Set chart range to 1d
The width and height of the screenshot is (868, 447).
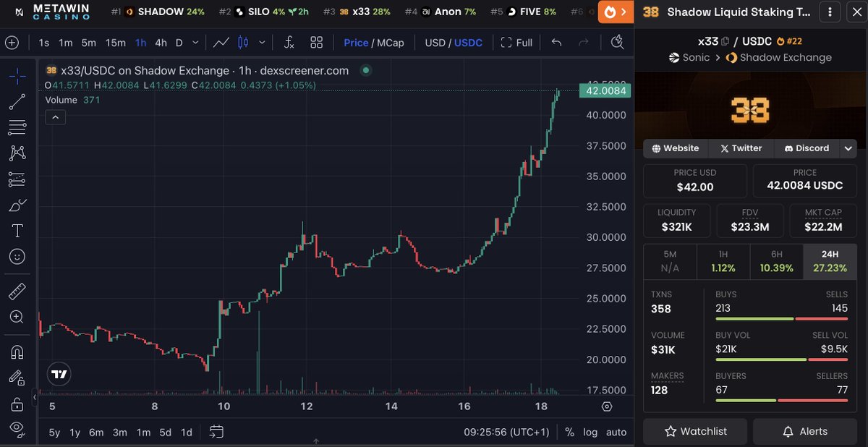[x=187, y=432]
